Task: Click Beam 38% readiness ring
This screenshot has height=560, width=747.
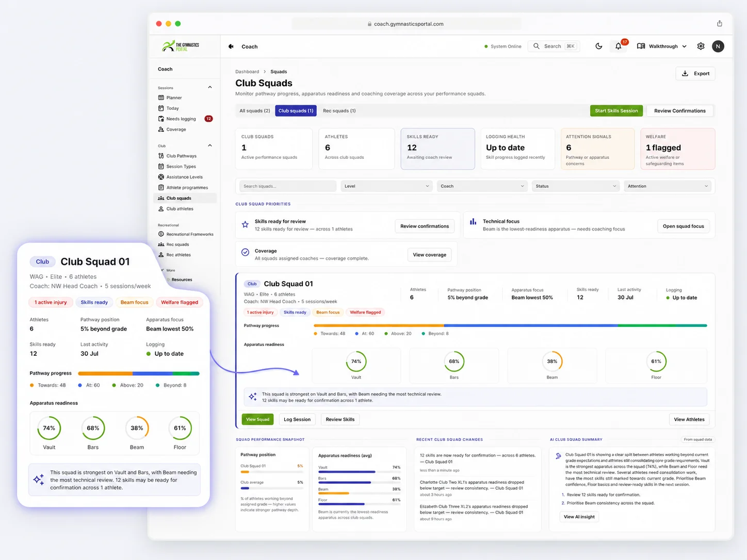Action: pos(552,361)
